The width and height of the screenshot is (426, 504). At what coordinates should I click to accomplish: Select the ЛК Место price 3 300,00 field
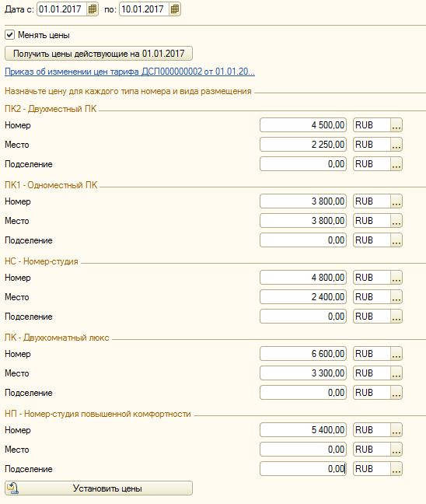coord(303,373)
